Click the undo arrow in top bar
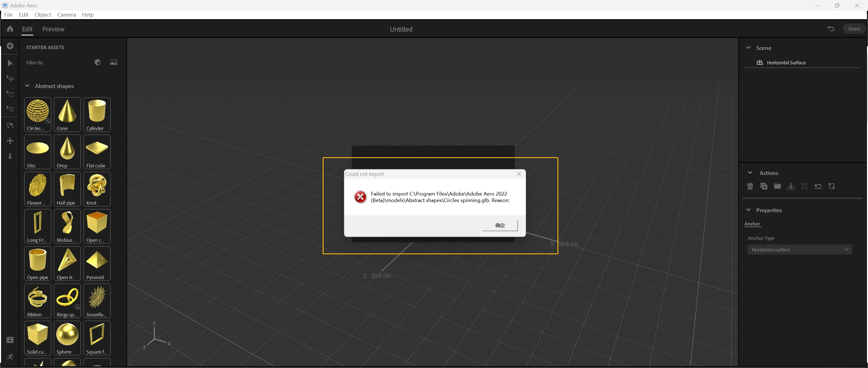868x368 pixels. click(x=831, y=29)
